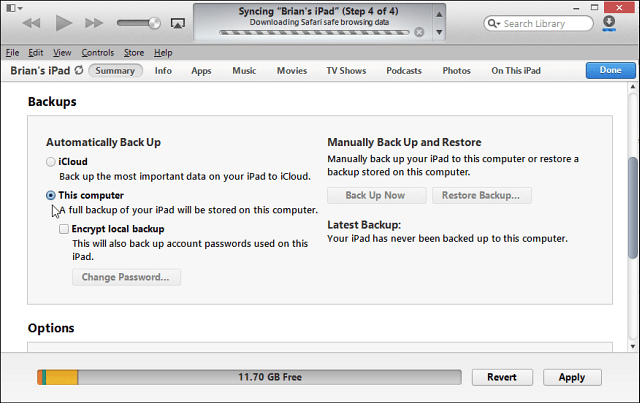Click the Options section heading
Image resolution: width=640 pixels, height=403 pixels.
51,328
